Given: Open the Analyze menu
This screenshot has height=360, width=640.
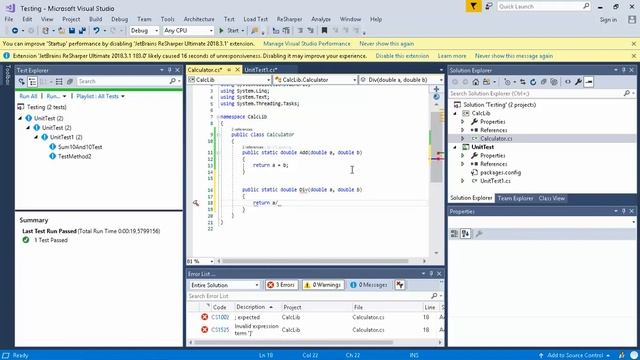Looking at the screenshot, I should pos(321,19).
